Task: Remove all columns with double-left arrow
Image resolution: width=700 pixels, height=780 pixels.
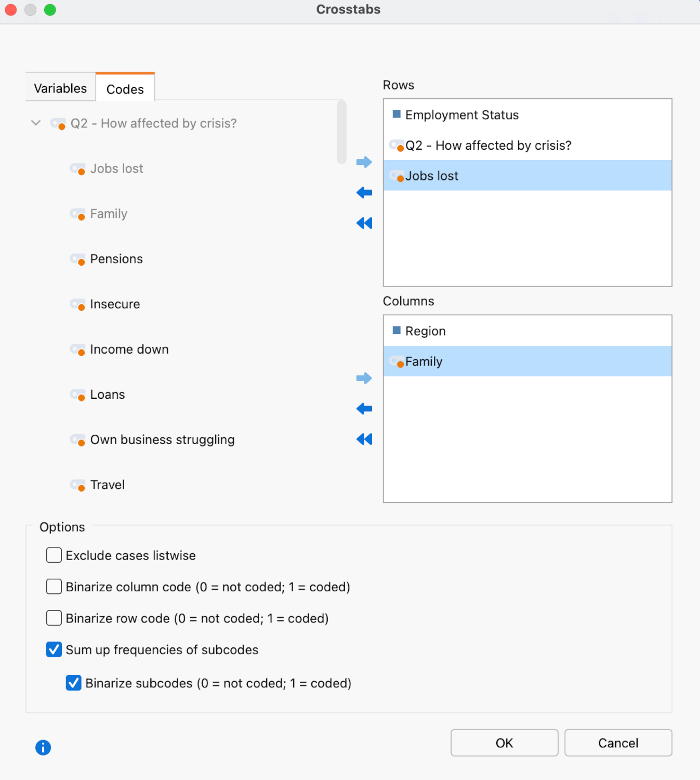Action: click(x=364, y=439)
